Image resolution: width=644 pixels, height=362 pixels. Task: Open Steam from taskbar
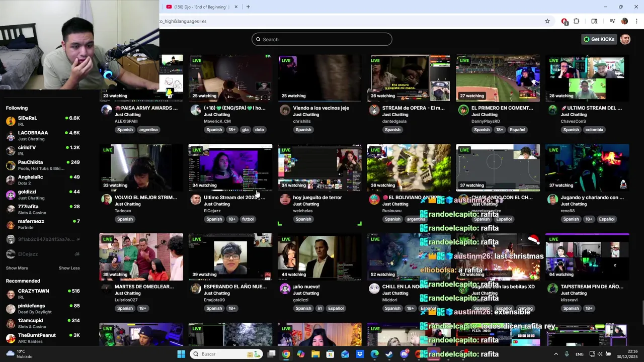[x=389, y=354]
